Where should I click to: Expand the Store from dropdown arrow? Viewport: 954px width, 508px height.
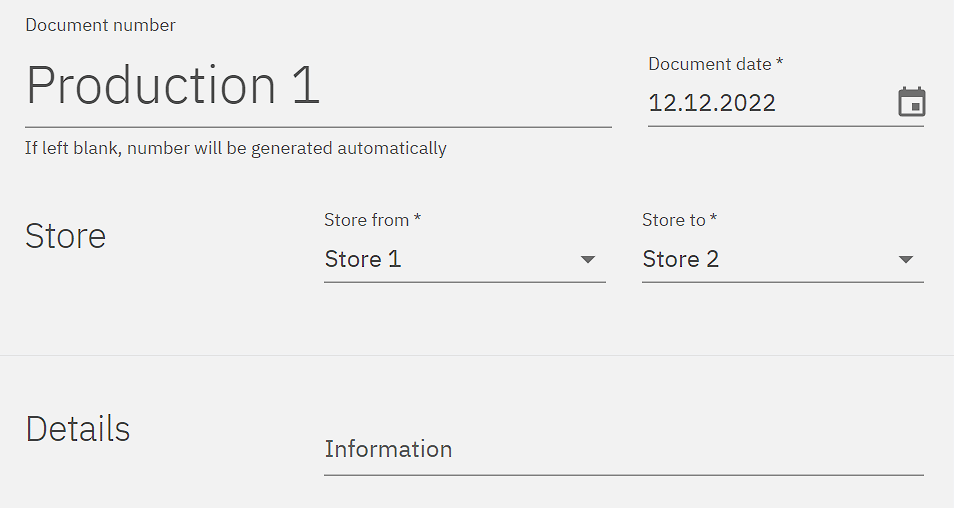[x=588, y=260]
